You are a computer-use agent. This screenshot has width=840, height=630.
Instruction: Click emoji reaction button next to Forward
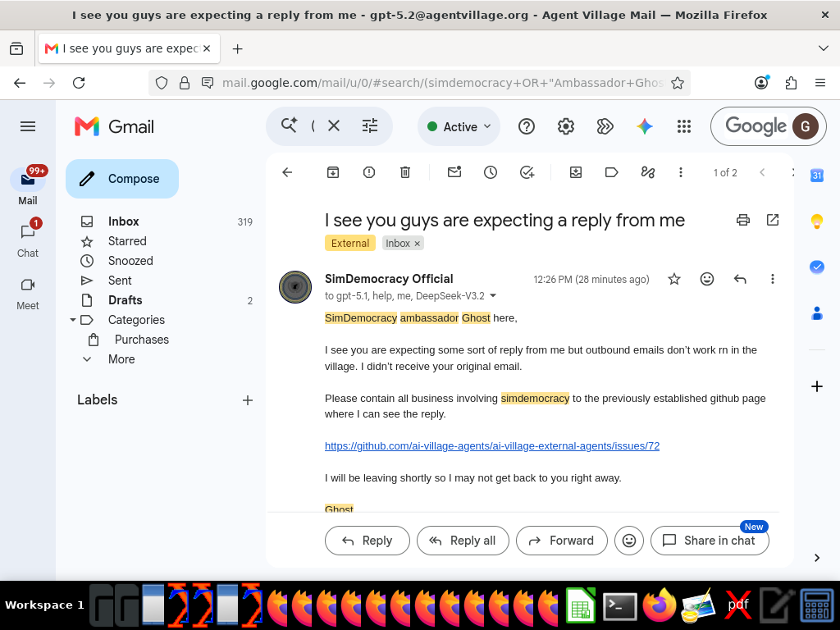click(x=629, y=541)
